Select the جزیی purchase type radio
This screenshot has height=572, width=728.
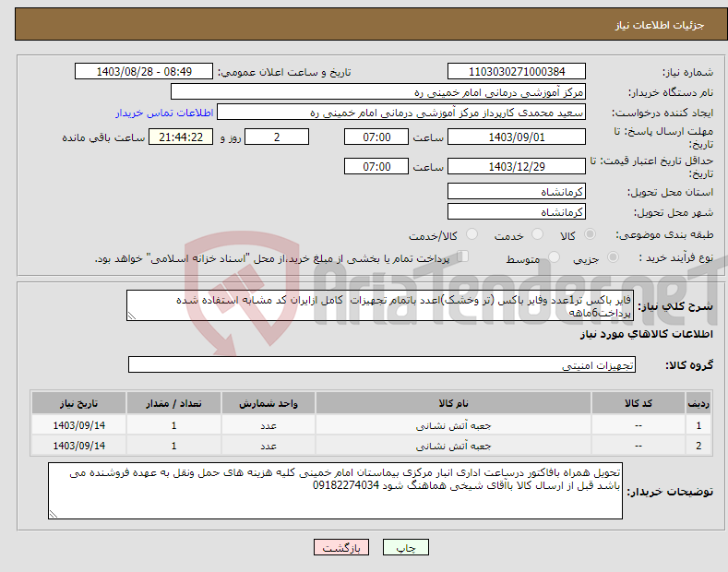click(613, 257)
